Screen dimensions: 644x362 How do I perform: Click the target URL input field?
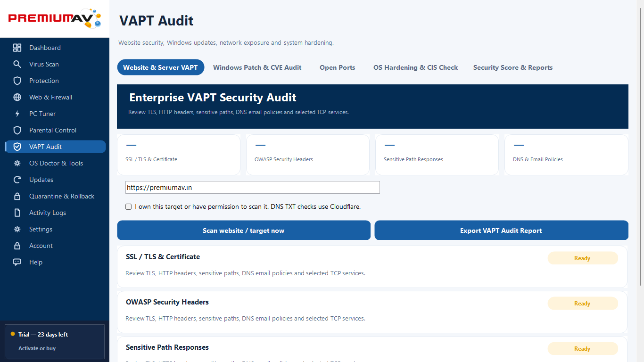click(x=252, y=187)
